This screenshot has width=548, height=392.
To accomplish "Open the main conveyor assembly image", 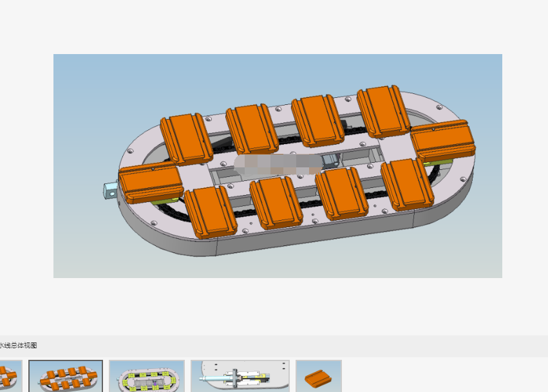I will point(278,166).
